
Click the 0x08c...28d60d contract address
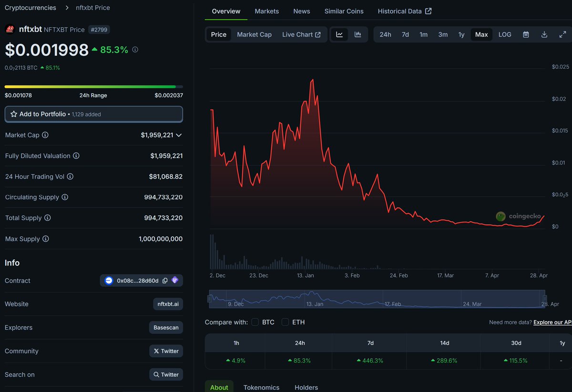tap(138, 281)
